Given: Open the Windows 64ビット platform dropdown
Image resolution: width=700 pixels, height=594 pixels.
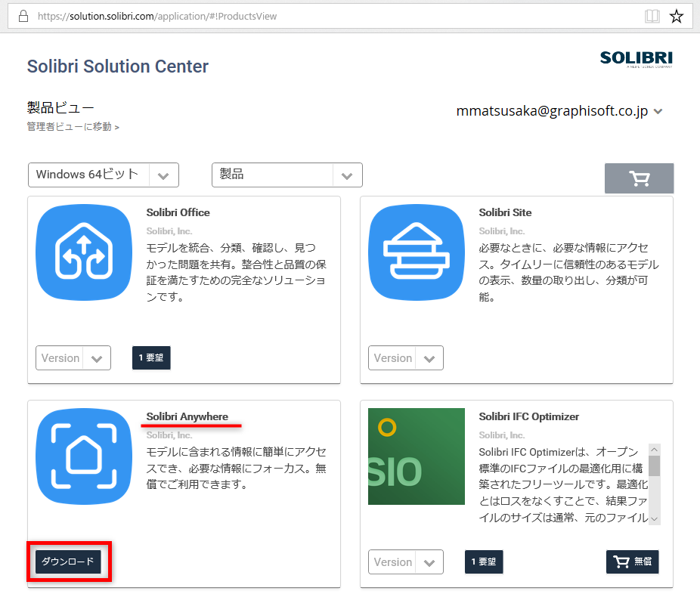Looking at the screenshot, I should [x=104, y=175].
